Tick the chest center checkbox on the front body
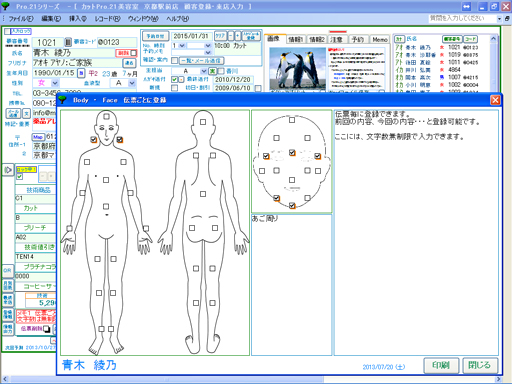The width and height of the screenshot is (512, 384). (x=106, y=180)
